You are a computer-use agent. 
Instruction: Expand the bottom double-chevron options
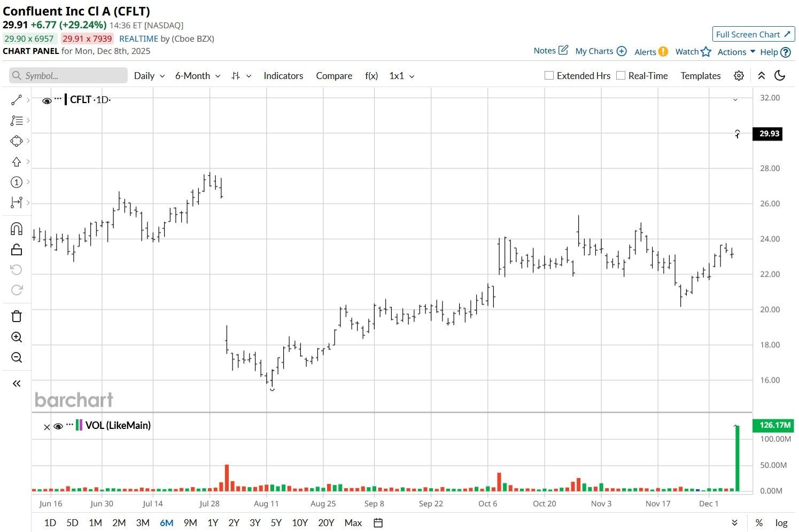pos(734,523)
